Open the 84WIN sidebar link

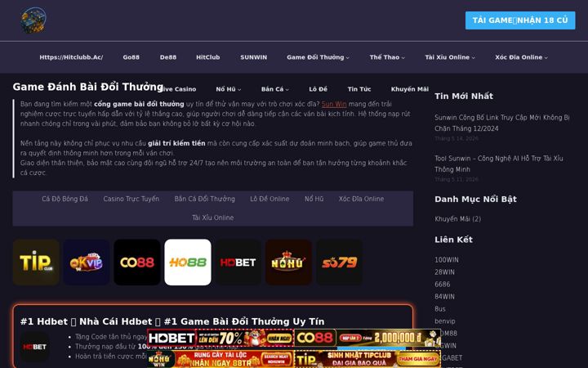click(444, 296)
